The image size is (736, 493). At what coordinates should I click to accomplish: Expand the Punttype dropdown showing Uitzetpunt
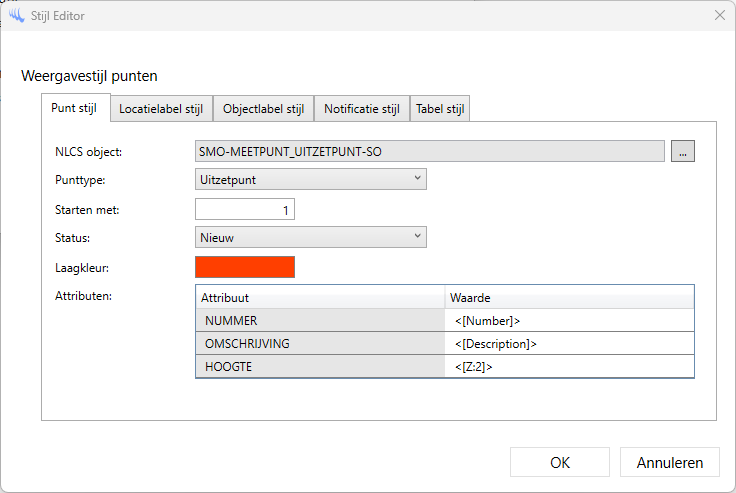point(311,179)
